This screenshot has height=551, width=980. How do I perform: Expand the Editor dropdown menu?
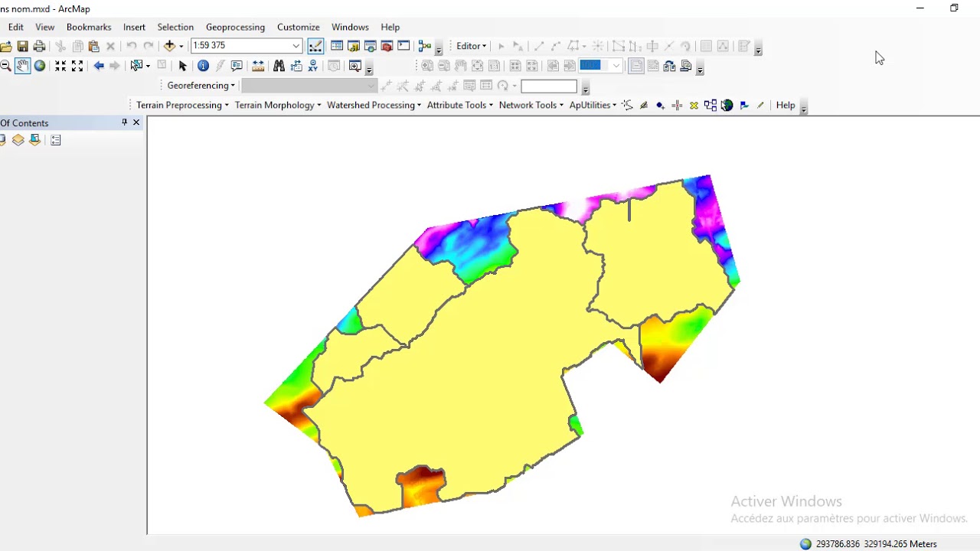click(x=471, y=46)
